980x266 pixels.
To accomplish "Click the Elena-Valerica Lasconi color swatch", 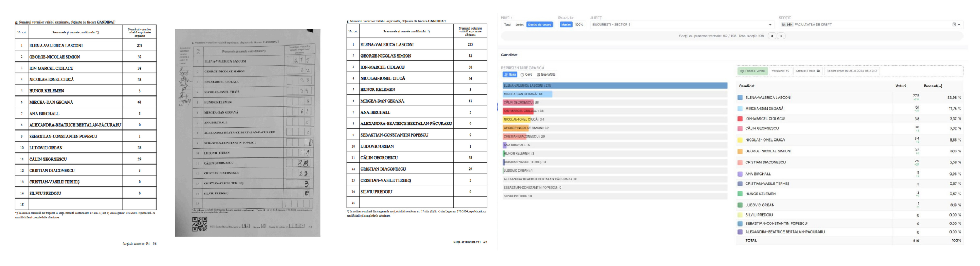I will 740,98.
